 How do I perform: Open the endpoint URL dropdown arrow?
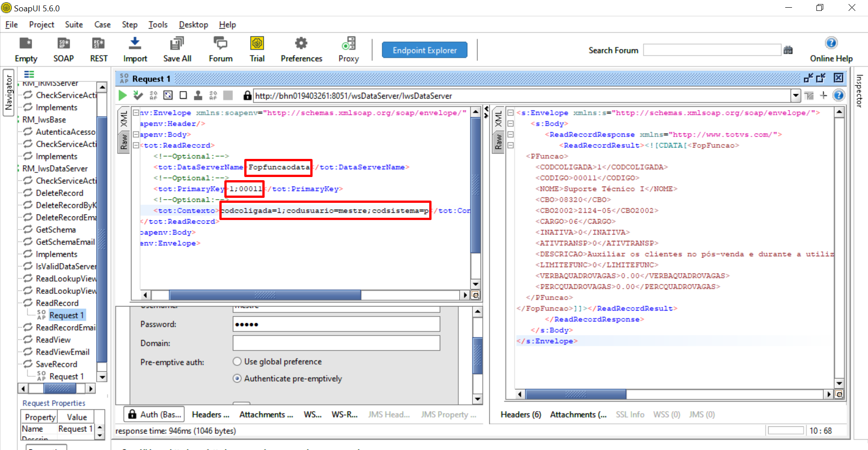tap(796, 96)
